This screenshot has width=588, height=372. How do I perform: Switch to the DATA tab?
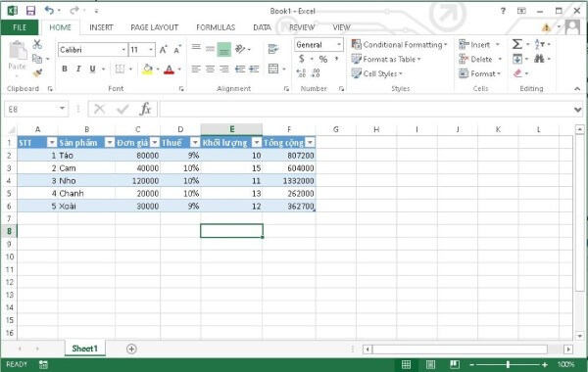[262, 27]
